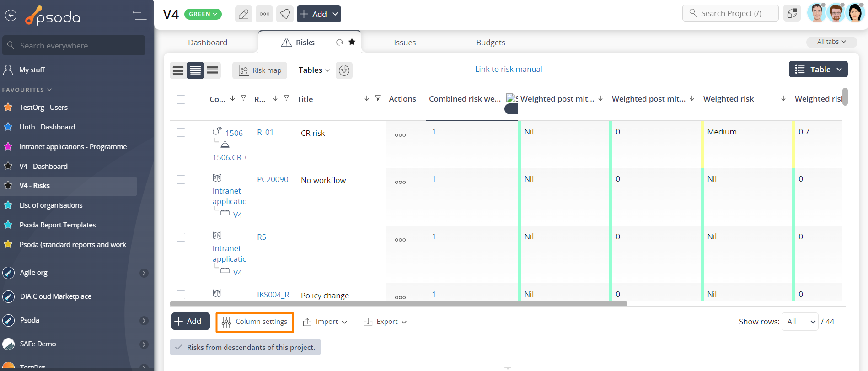Open the more options icon in header
This screenshot has width=868, height=371.
[264, 14]
